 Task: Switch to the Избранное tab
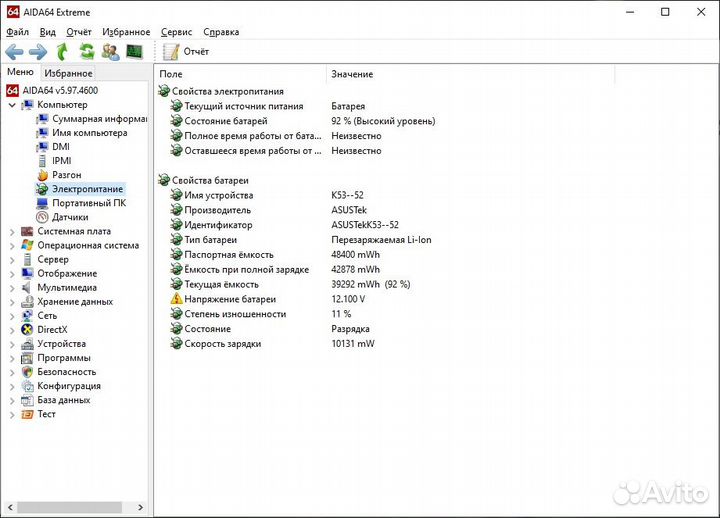pyautogui.click(x=68, y=73)
